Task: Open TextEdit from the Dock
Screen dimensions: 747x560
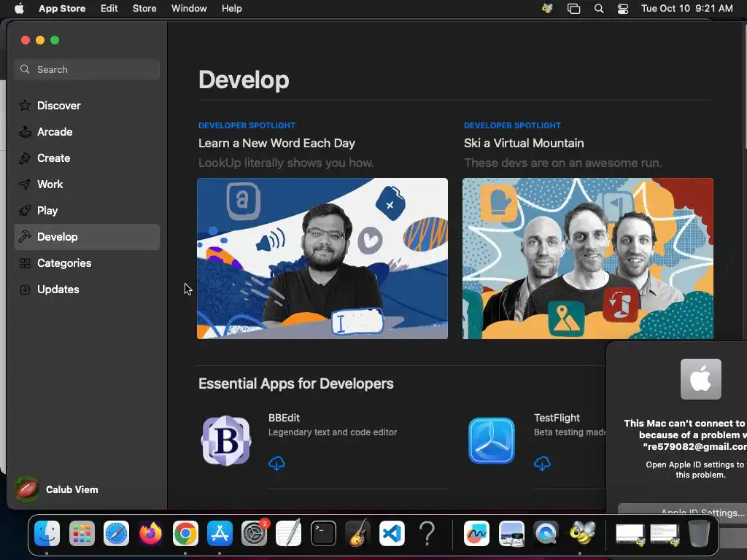Action: point(289,533)
